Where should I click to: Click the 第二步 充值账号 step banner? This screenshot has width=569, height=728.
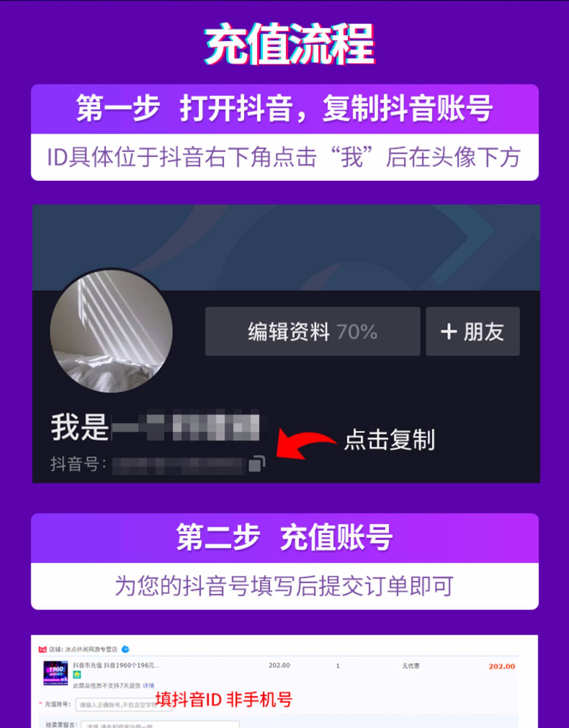[285, 538]
